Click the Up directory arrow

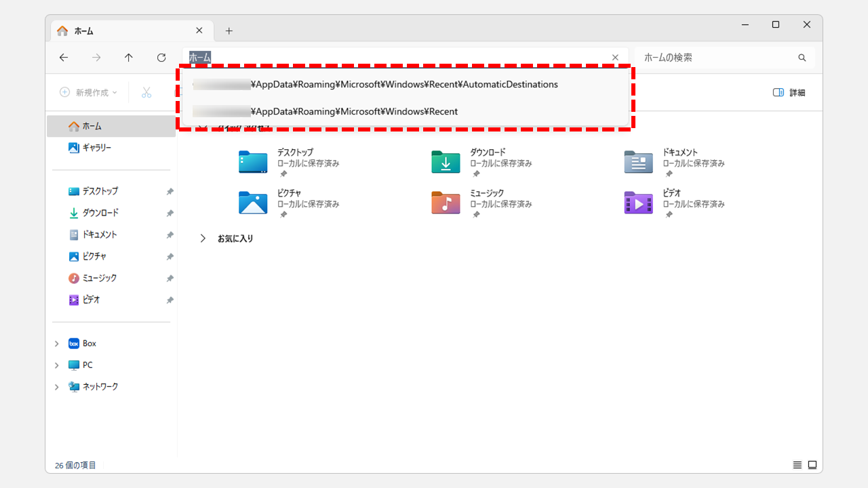(129, 58)
